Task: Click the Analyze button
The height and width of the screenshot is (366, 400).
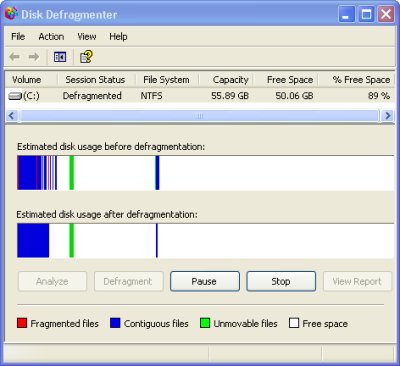Action: point(52,281)
